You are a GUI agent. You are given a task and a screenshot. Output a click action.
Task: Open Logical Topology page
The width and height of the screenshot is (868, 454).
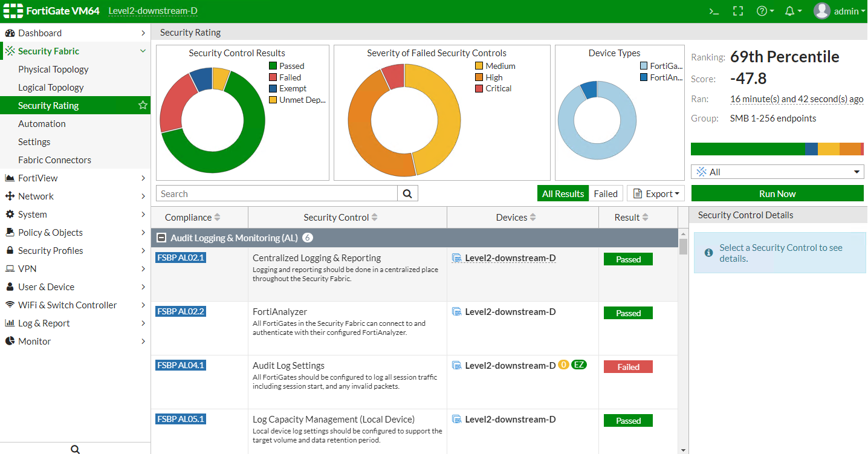point(51,88)
